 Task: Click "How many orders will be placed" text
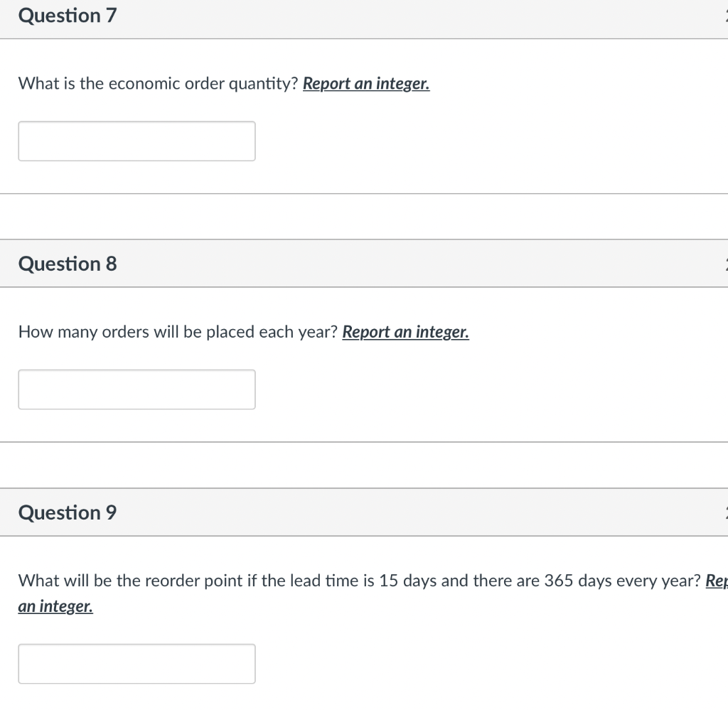[x=135, y=332]
